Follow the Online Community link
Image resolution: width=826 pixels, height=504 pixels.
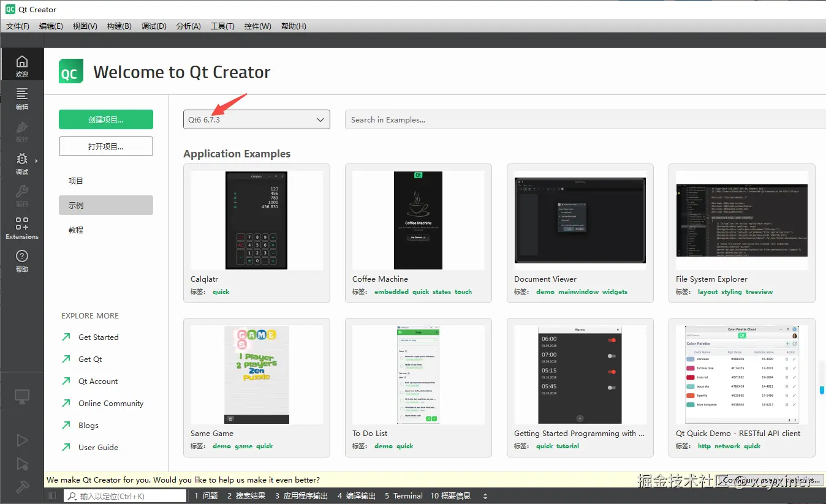click(111, 403)
